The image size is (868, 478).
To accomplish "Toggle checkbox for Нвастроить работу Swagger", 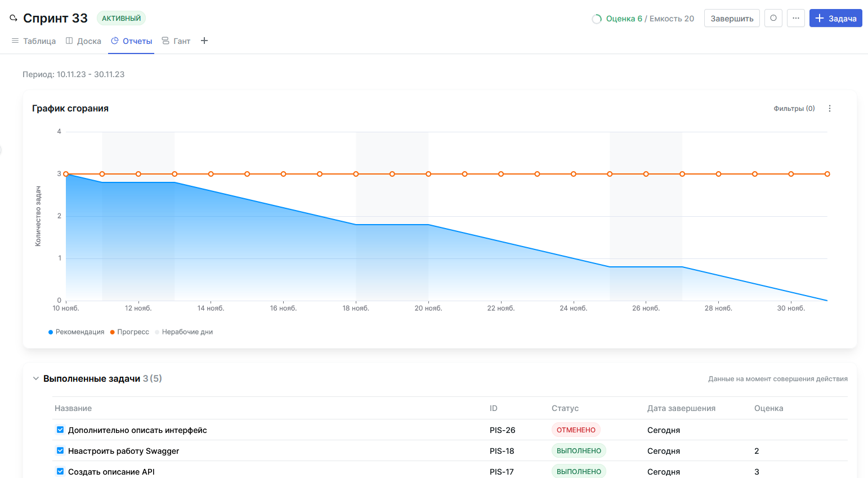I will coord(60,451).
